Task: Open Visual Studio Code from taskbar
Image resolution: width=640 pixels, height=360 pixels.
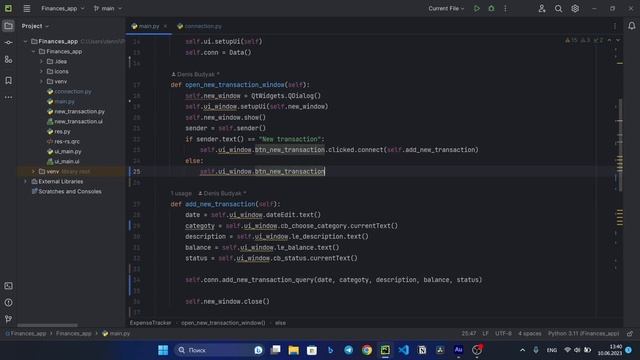Action: (x=403, y=350)
